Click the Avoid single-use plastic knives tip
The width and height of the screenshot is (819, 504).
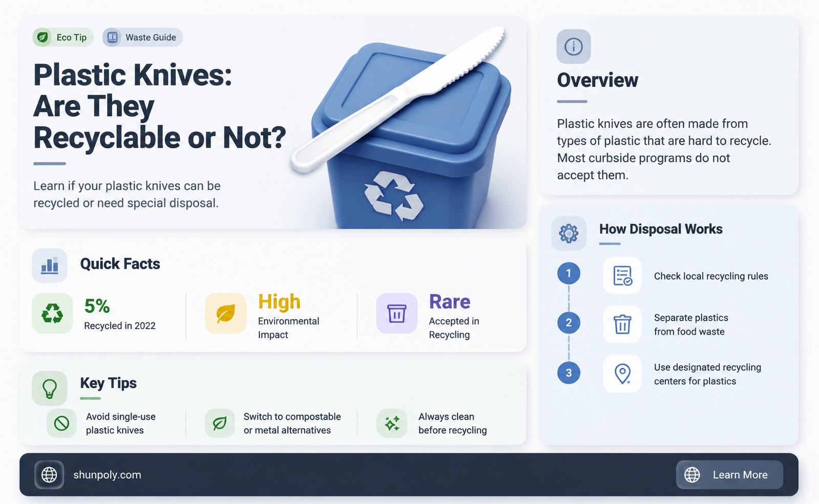click(x=121, y=424)
